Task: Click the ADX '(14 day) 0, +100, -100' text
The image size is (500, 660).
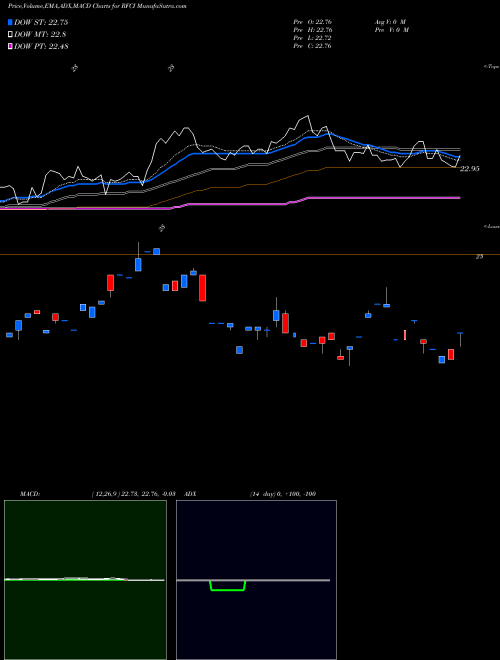Action: pyautogui.click(x=283, y=494)
